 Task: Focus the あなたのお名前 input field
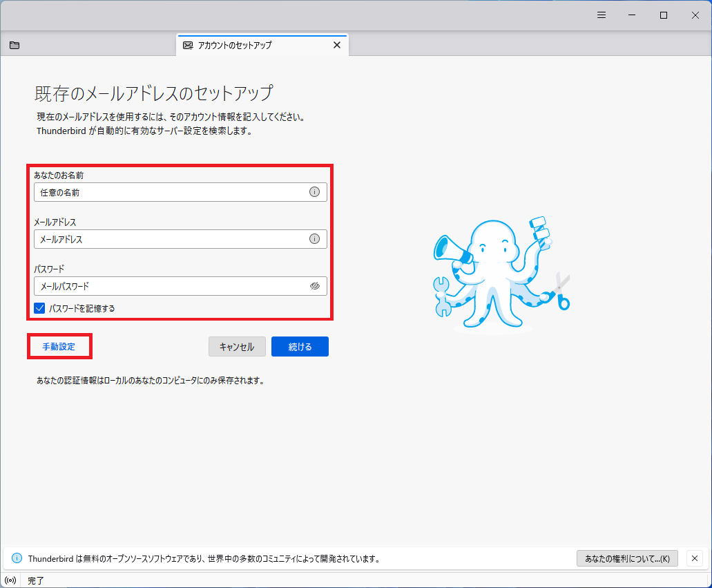pyautogui.click(x=169, y=192)
